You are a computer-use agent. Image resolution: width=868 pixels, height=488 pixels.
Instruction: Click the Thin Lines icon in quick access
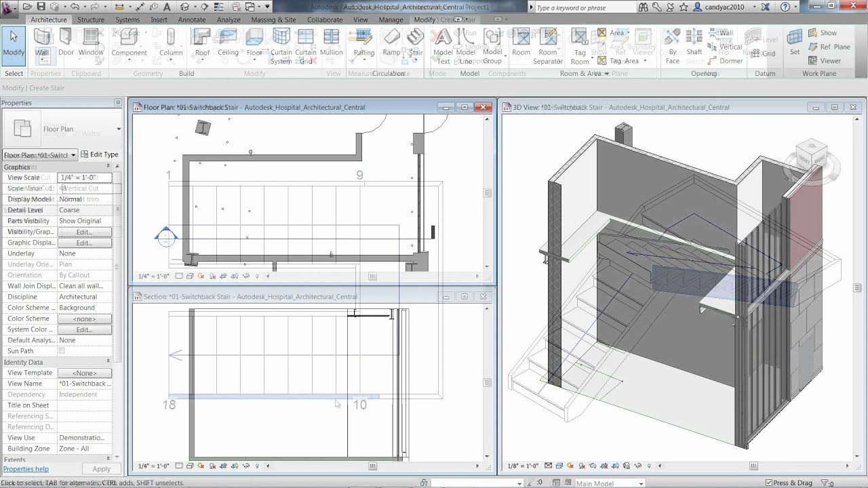pos(220,7)
